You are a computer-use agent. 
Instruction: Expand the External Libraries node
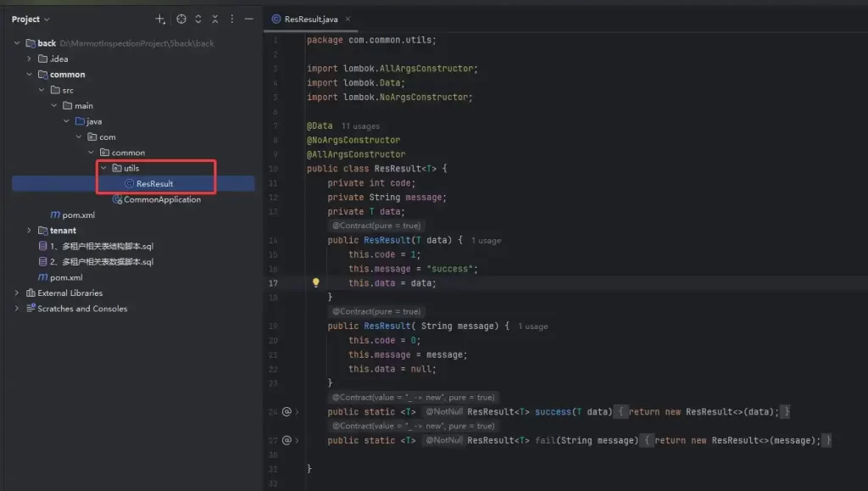click(x=17, y=293)
